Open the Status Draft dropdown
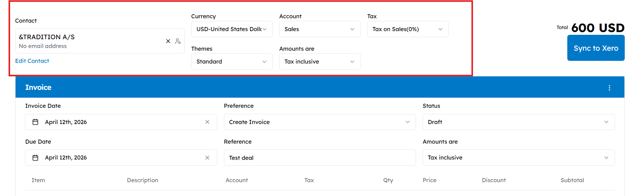The width and height of the screenshot is (644, 196). click(x=519, y=122)
